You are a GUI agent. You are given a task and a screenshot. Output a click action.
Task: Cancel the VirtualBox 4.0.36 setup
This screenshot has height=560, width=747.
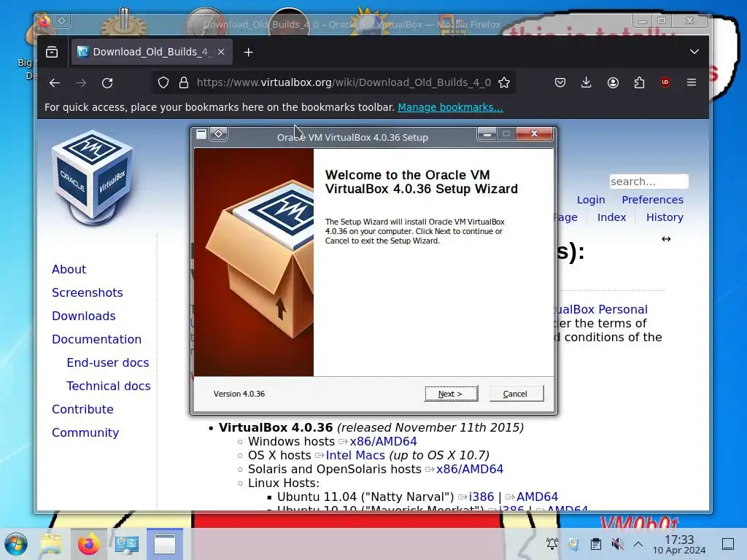516,394
